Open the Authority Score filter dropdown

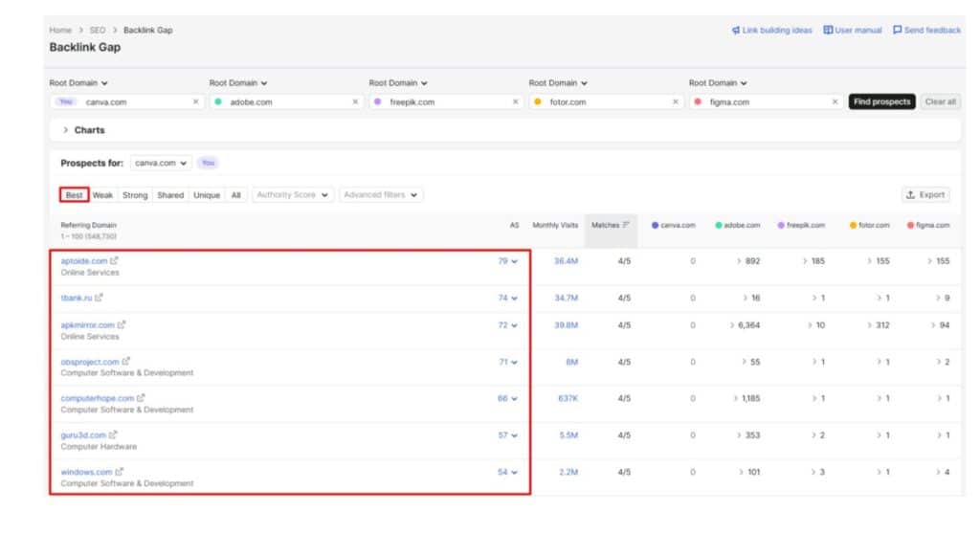click(293, 195)
